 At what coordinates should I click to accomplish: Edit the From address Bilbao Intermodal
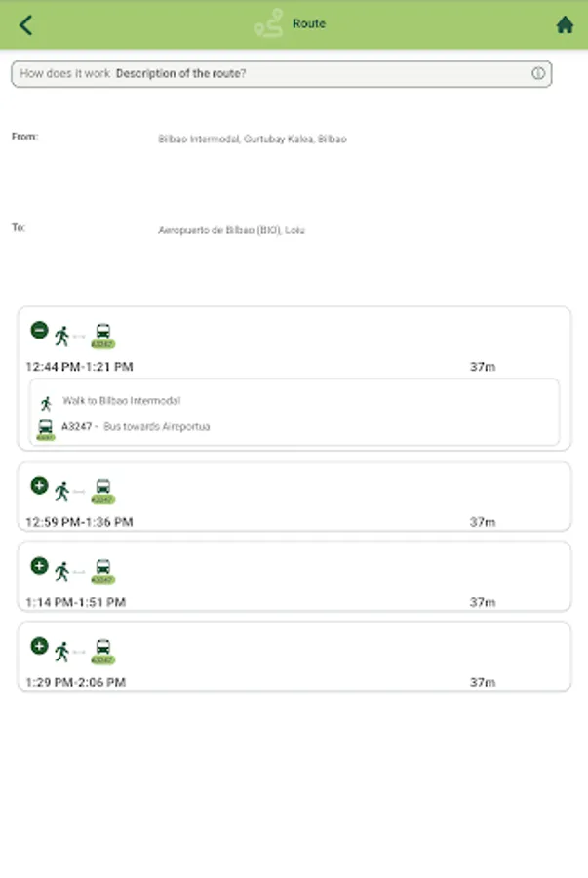point(252,140)
